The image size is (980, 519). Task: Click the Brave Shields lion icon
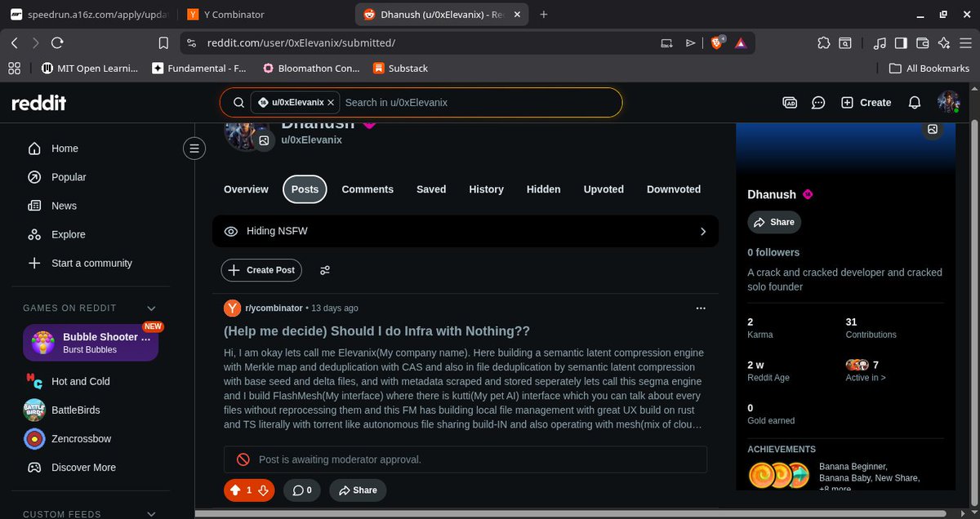tap(716, 43)
